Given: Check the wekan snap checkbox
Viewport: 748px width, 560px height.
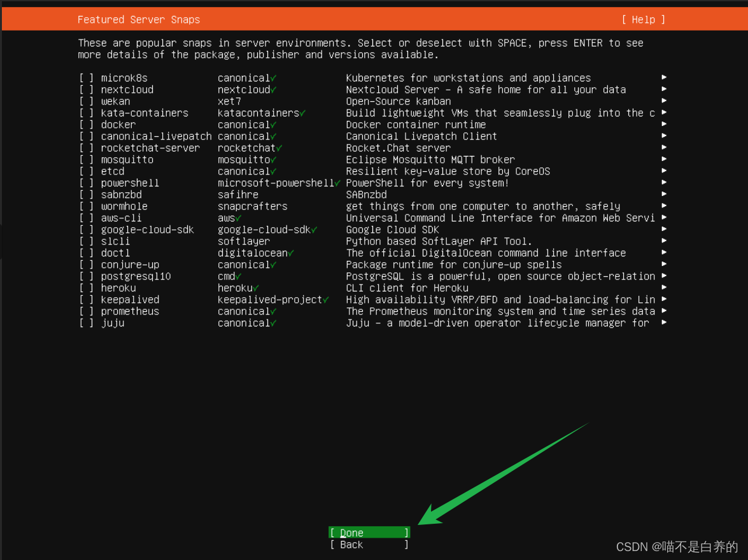Looking at the screenshot, I should pyautogui.click(x=87, y=101).
